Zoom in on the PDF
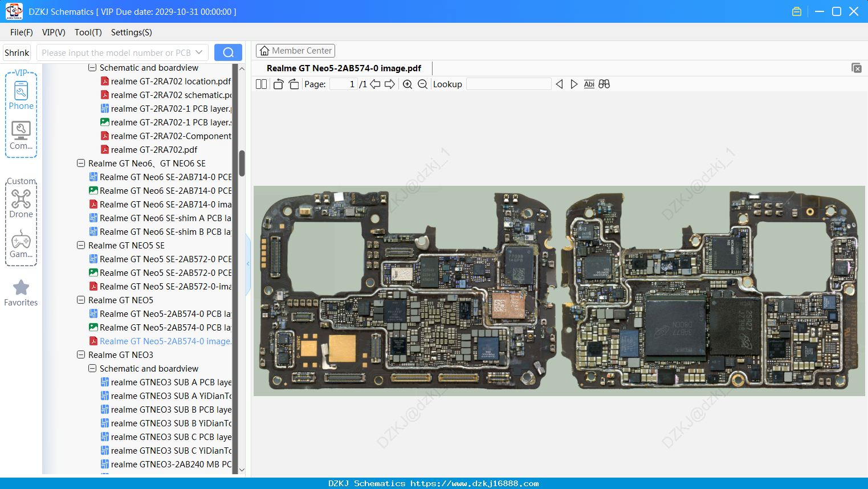The width and height of the screenshot is (868, 489). [407, 84]
